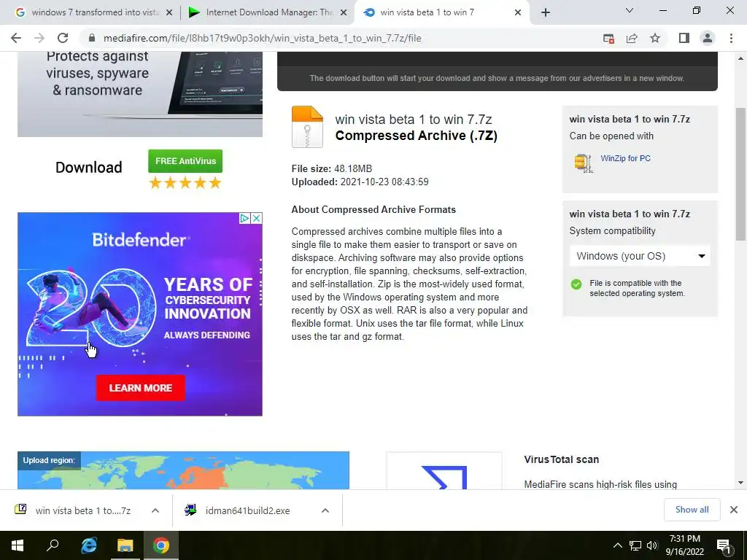
Task: Click the blocked pop-up icon in address bar
Action: coord(608,39)
